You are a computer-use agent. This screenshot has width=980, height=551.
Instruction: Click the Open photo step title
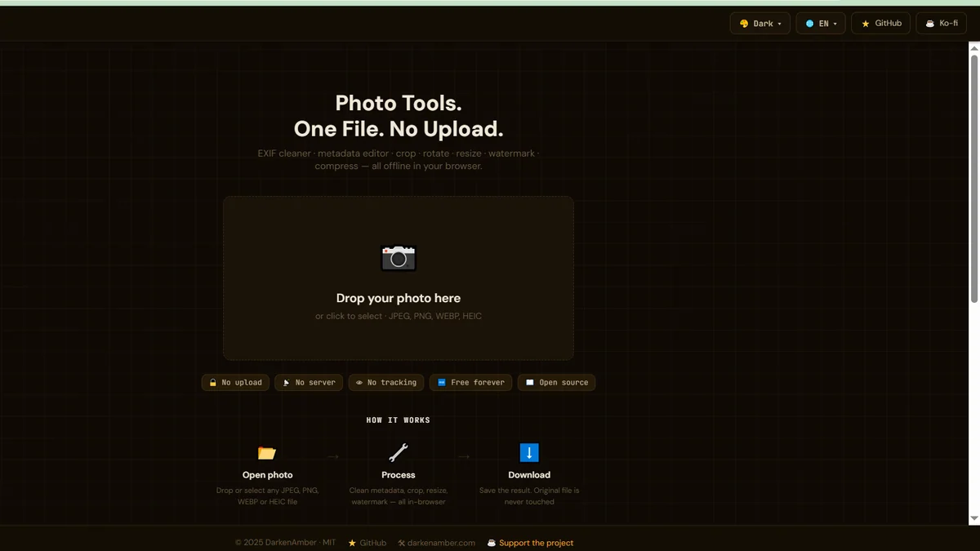point(267,475)
